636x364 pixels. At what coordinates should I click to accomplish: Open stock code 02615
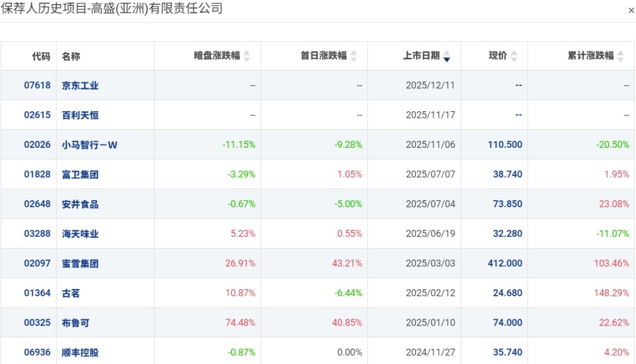(x=37, y=115)
